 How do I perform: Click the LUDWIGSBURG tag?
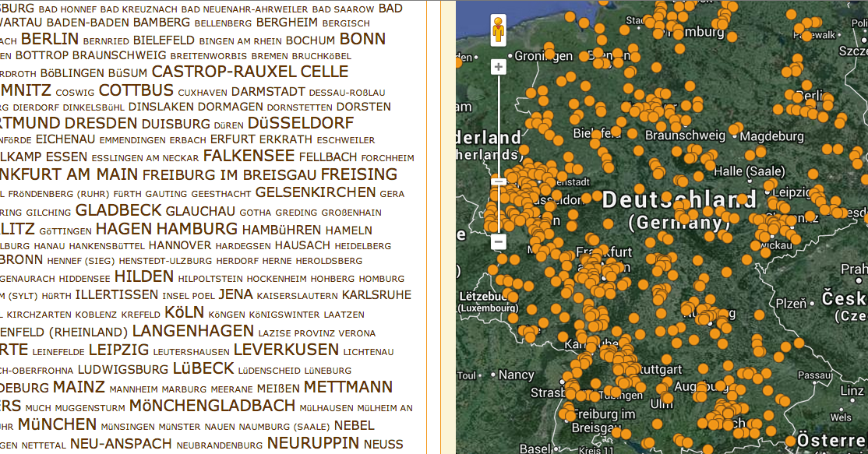(x=123, y=370)
